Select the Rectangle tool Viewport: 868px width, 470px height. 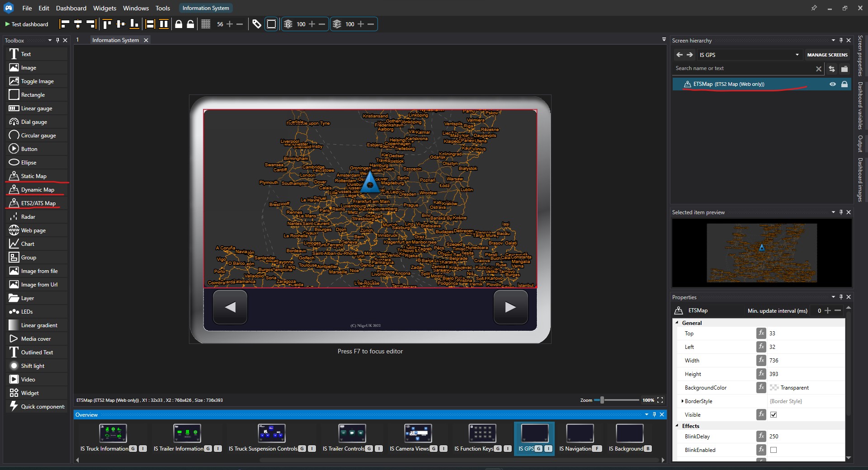point(37,94)
